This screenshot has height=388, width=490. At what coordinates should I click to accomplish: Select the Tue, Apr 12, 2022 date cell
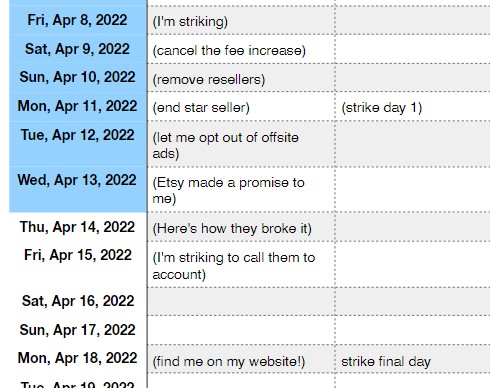point(78,144)
